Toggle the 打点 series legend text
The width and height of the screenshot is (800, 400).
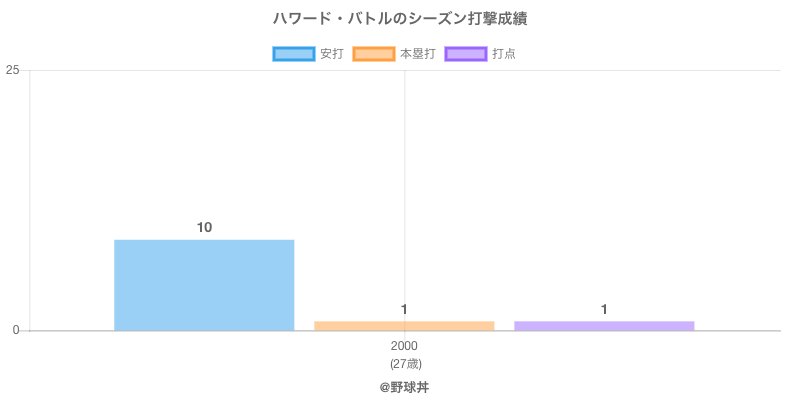click(504, 54)
